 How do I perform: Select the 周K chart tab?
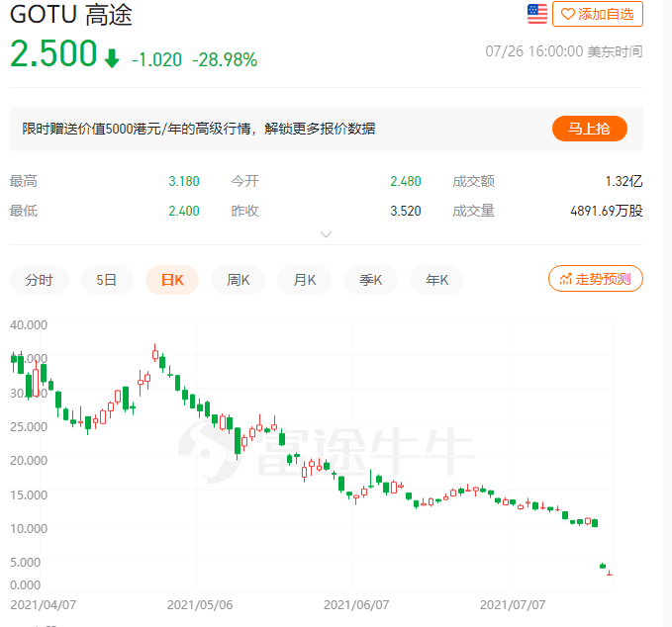[238, 280]
